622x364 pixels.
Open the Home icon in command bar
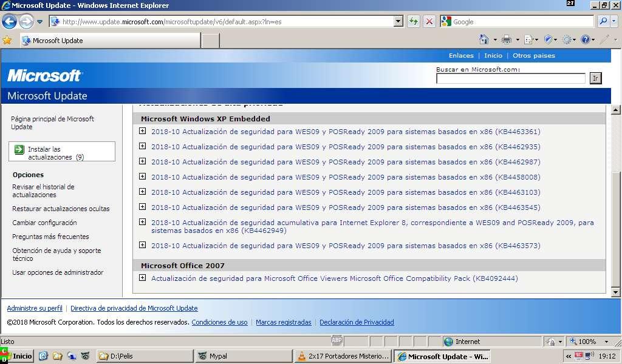click(484, 39)
